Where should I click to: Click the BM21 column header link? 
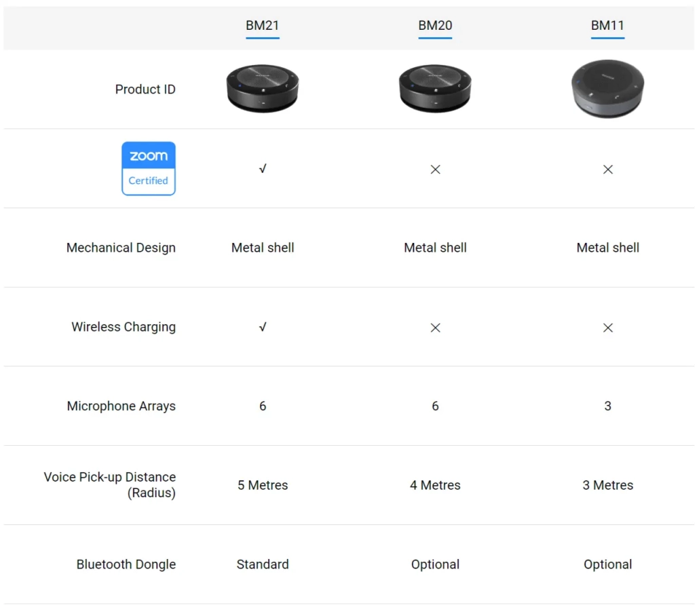coord(263,26)
